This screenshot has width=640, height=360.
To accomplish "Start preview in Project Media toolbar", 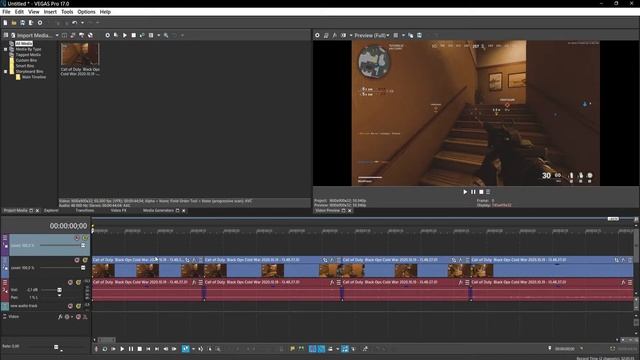I will tap(125, 35).
